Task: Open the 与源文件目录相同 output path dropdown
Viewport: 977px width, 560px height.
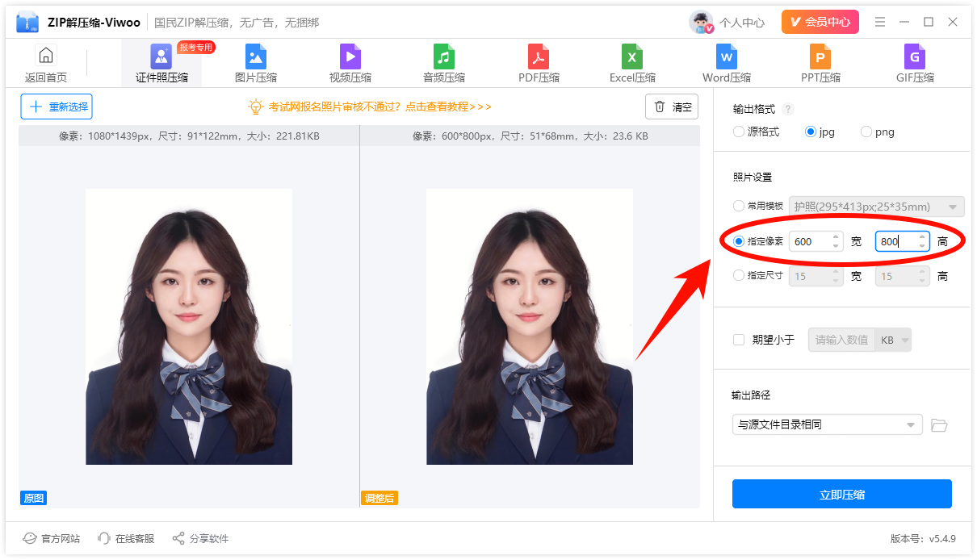Action: (x=827, y=424)
